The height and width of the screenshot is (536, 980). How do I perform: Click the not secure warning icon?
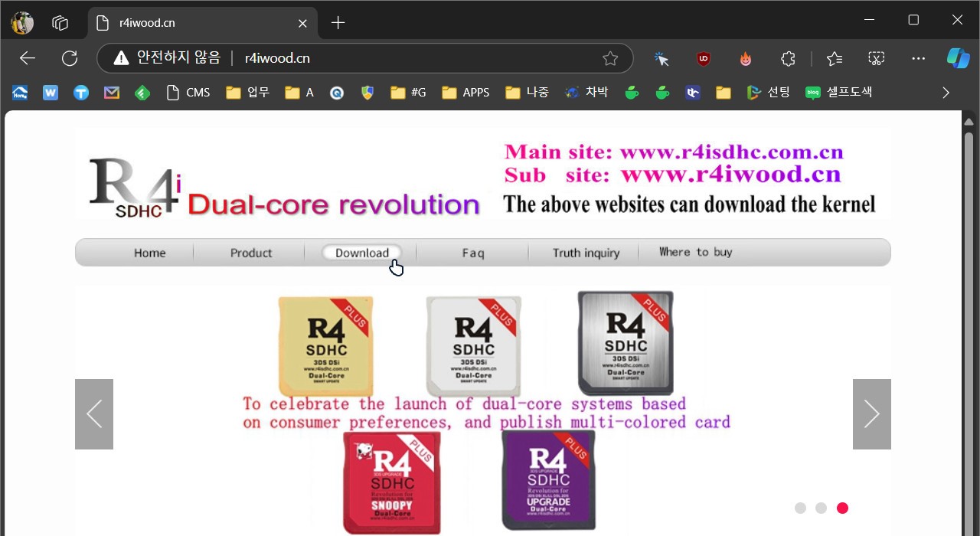(x=121, y=58)
